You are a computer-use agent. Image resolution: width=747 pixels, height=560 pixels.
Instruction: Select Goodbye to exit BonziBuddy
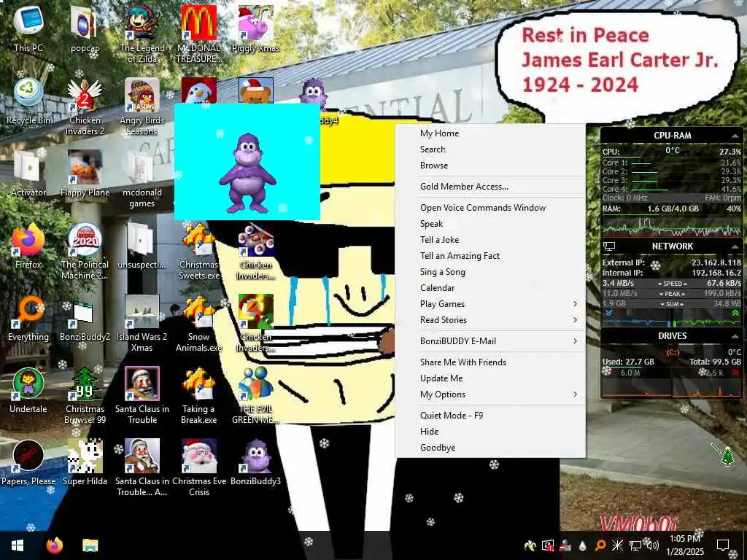click(491, 448)
